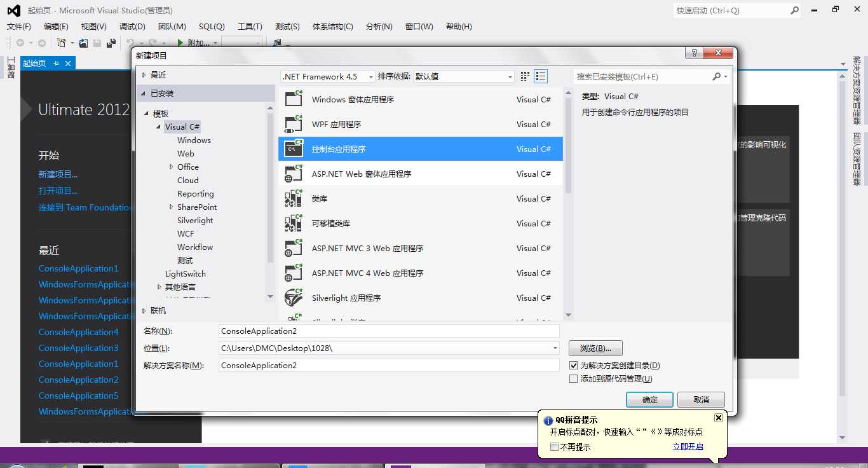The width and height of the screenshot is (868, 468).
Task: Open the 位置 path dropdown arrow
Action: (555, 348)
